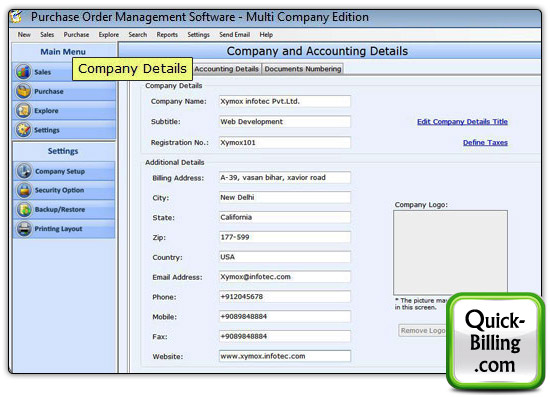Select Settings button label in Main Menu

(x=47, y=130)
